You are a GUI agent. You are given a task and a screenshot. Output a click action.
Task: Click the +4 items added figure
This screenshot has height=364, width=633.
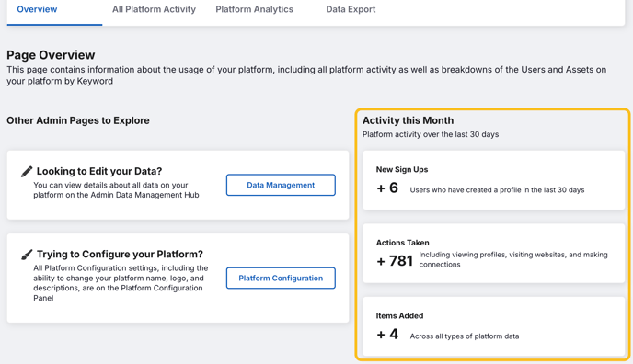coord(387,335)
